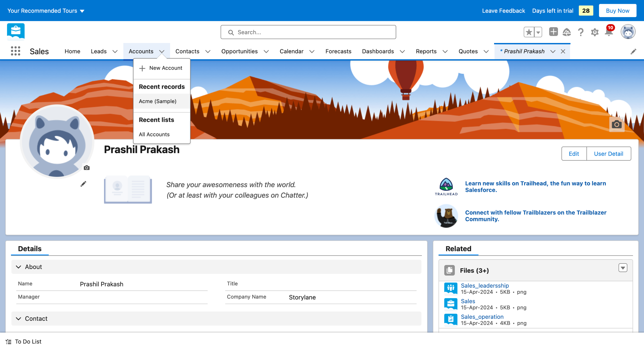Open the user profile avatar menu

click(x=628, y=32)
